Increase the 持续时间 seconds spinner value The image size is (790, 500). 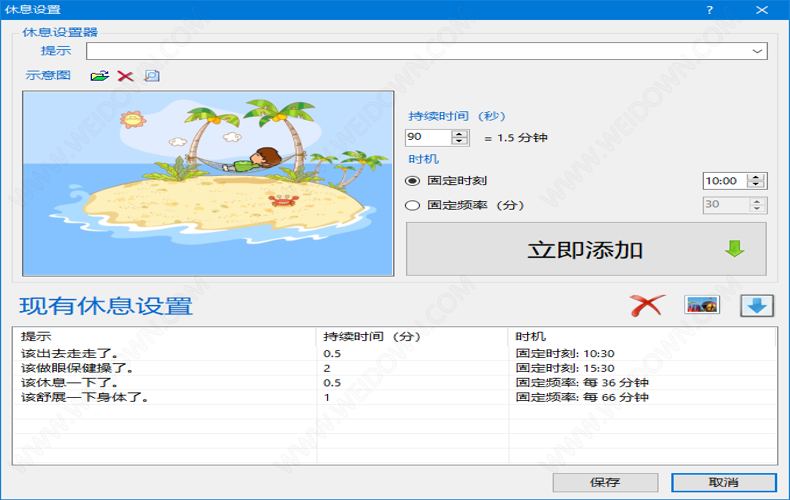[x=460, y=133]
